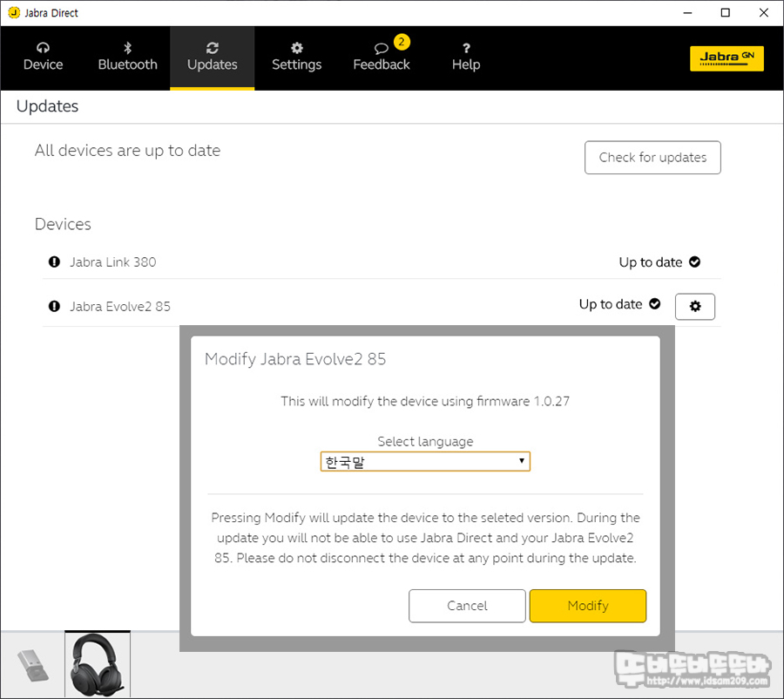Click the alert icon beside Jabra Link 380

pyautogui.click(x=54, y=261)
